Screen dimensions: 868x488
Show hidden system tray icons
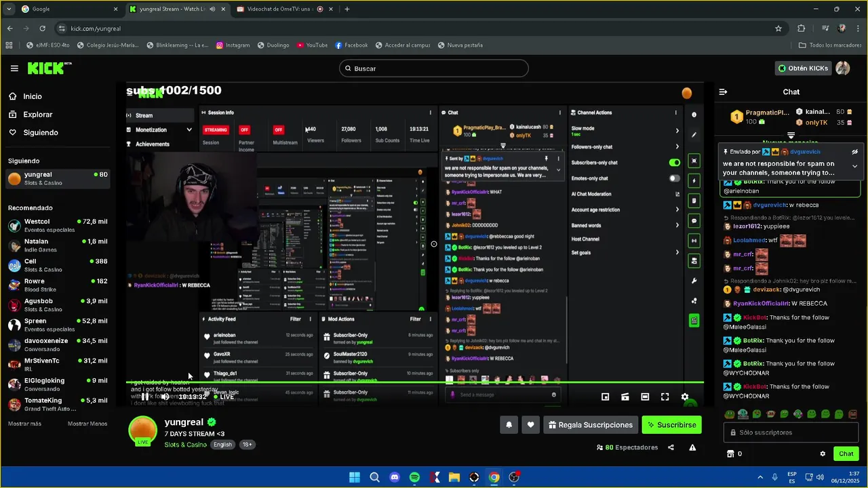pyautogui.click(x=759, y=477)
